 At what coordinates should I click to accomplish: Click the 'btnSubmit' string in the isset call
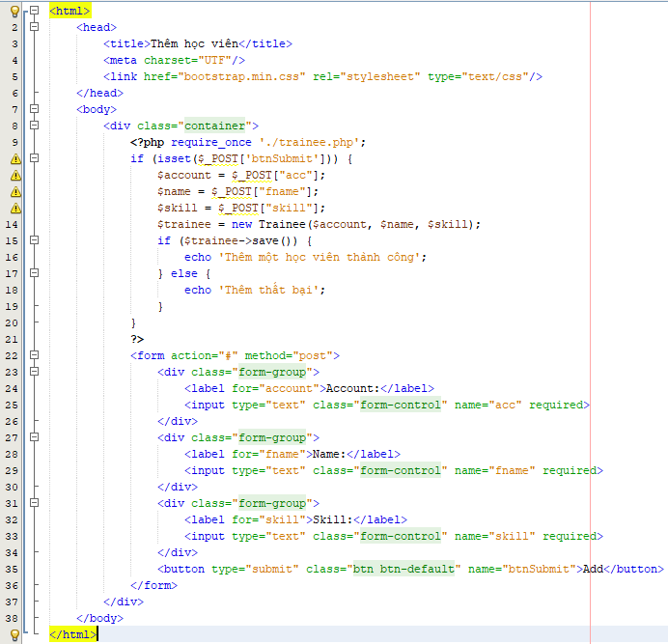tap(282, 159)
